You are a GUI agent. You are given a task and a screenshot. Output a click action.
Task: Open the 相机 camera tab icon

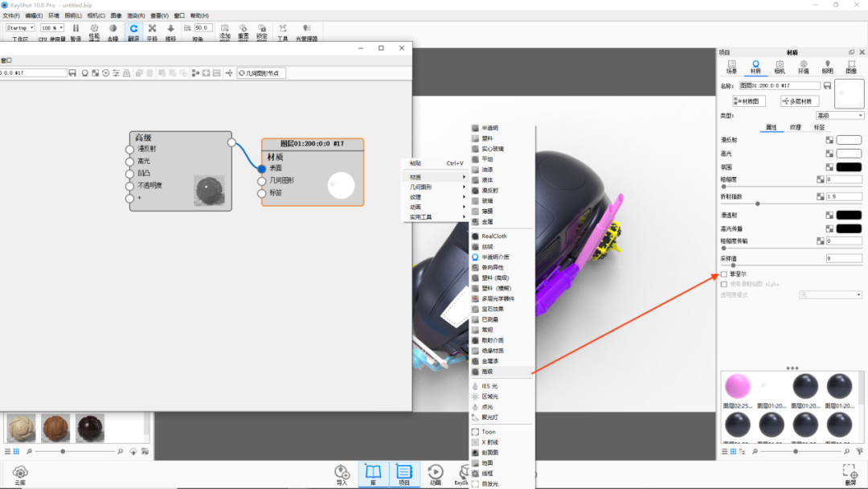(x=780, y=64)
